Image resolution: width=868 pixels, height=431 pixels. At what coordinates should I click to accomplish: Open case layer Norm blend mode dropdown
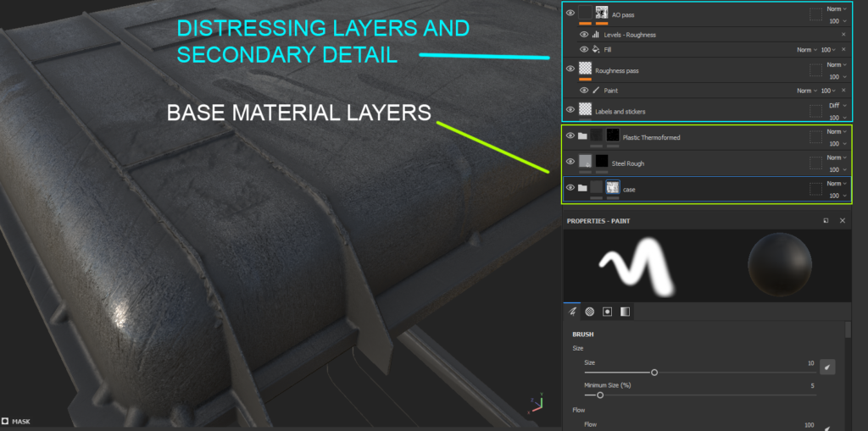tap(837, 183)
